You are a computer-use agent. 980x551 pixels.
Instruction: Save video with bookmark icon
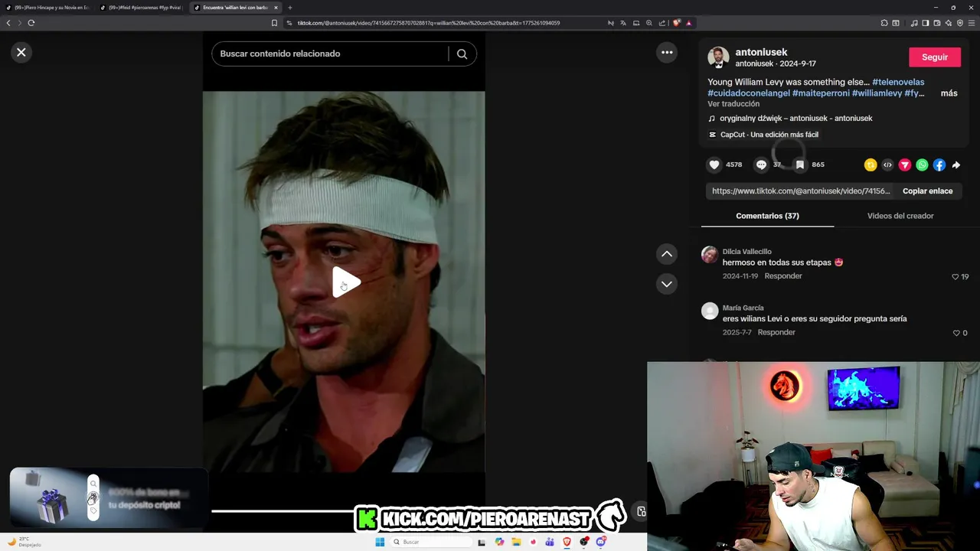coord(799,165)
